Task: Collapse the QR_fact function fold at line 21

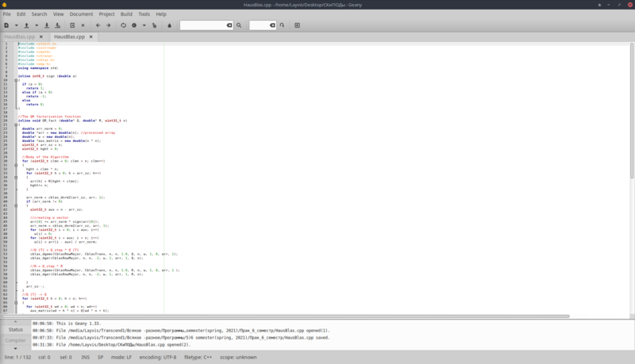Action: (16, 125)
